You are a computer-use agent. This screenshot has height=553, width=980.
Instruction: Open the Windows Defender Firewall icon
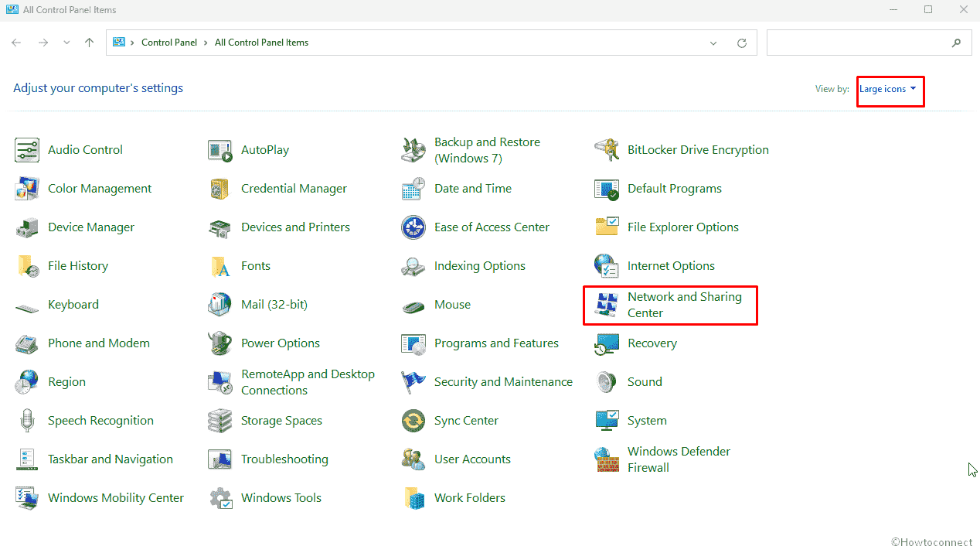[x=607, y=459]
